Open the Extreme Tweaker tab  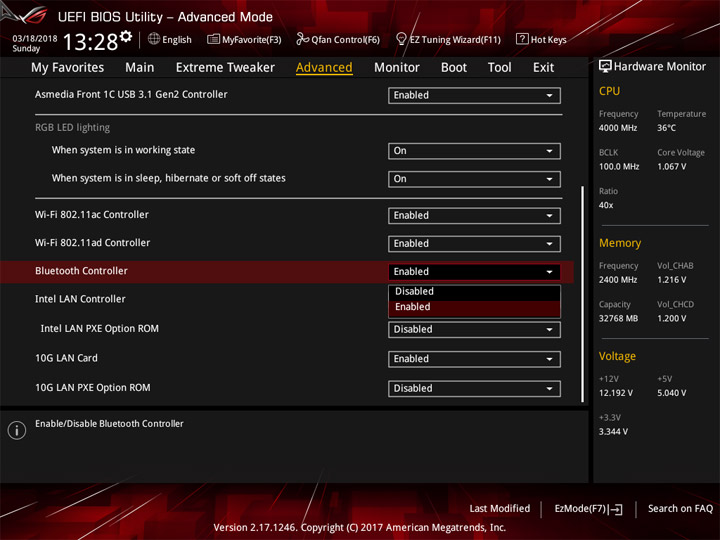tap(225, 68)
